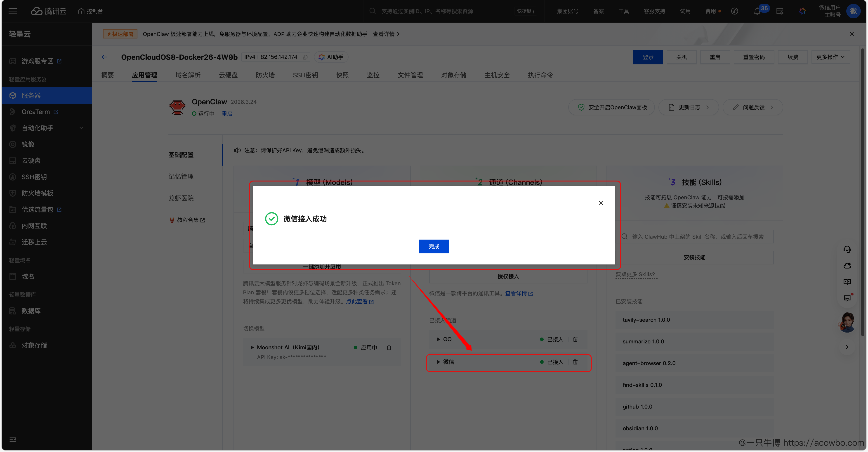Click 完成 button in dialog
Screen dimensions: 868x452
pyautogui.click(x=434, y=246)
